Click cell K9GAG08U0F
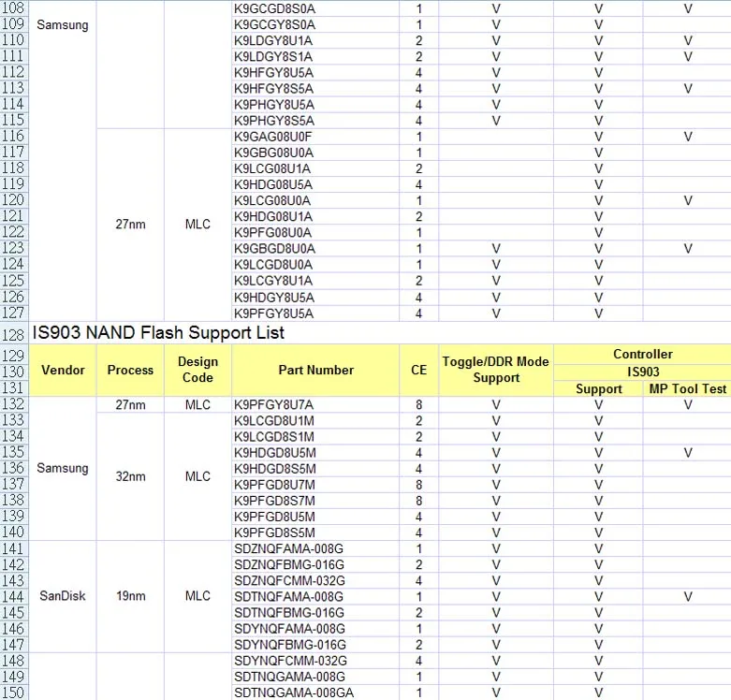Image resolution: width=731 pixels, height=700 pixels. (315, 137)
